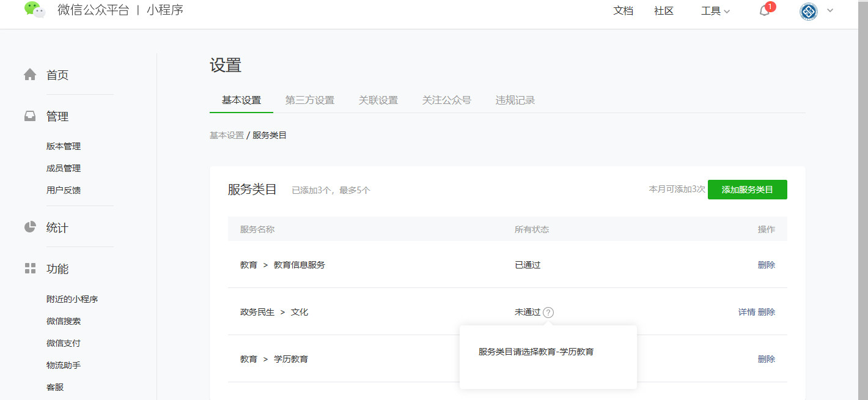Expand the account dropdown arrow
The height and width of the screenshot is (400, 868).
coord(829,10)
